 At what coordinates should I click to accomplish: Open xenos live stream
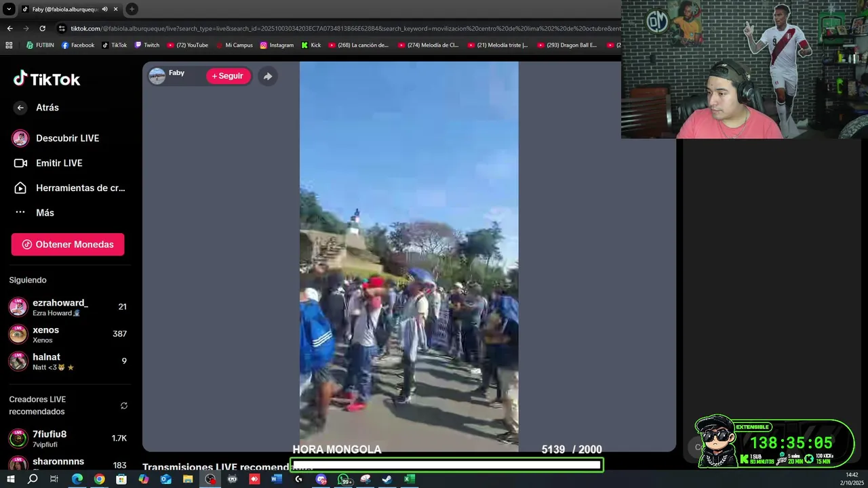pos(68,334)
